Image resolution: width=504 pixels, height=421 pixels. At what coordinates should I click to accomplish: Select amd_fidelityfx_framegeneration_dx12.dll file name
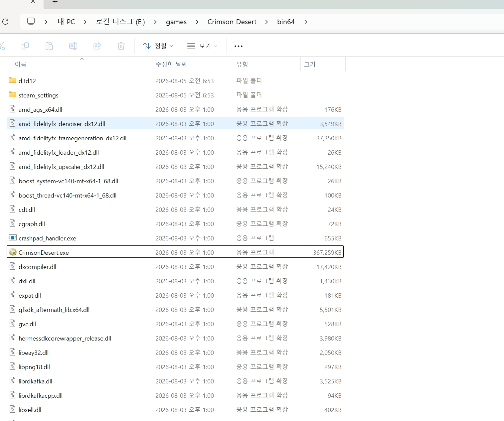point(73,138)
